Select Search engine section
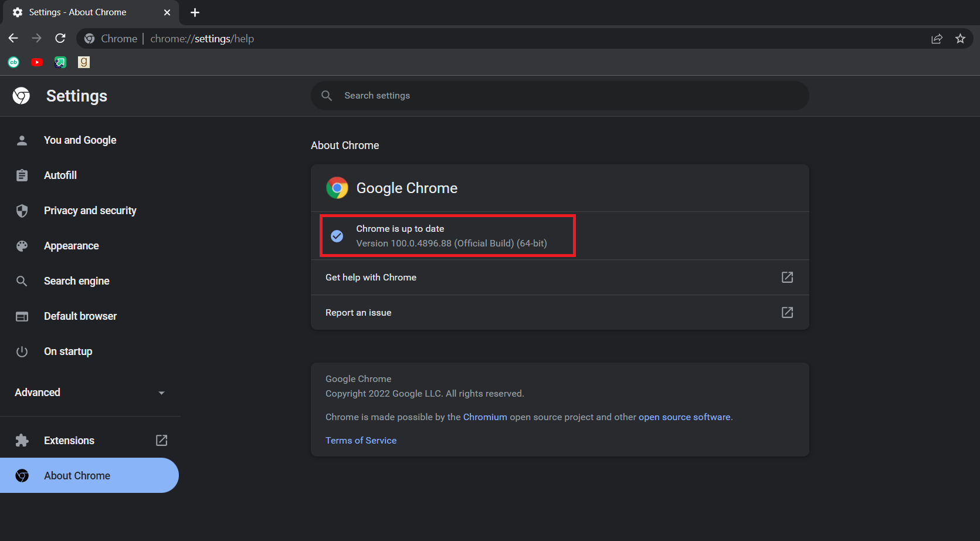 point(90,281)
